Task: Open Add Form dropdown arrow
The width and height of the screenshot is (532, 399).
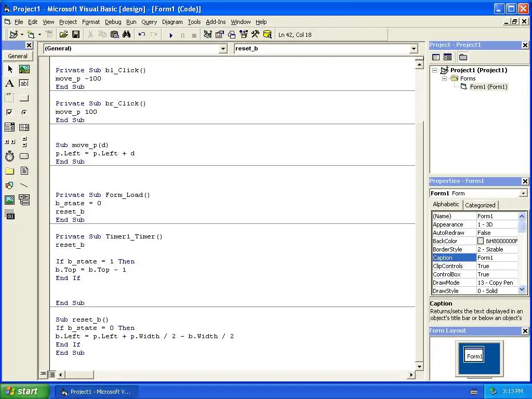Action: point(39,35)
